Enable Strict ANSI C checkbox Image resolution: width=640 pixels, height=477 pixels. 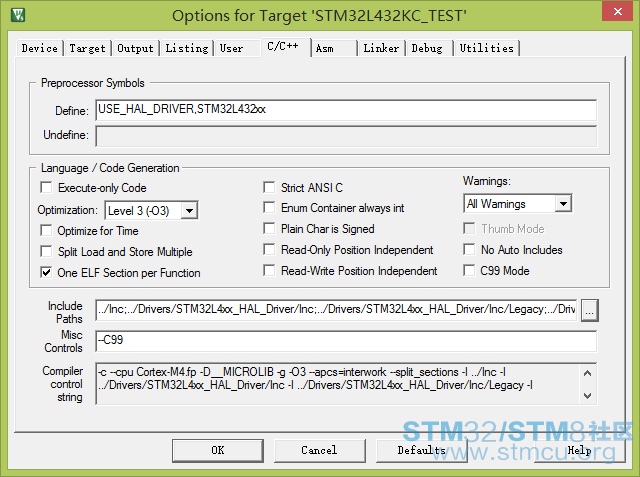click(269, 187)
